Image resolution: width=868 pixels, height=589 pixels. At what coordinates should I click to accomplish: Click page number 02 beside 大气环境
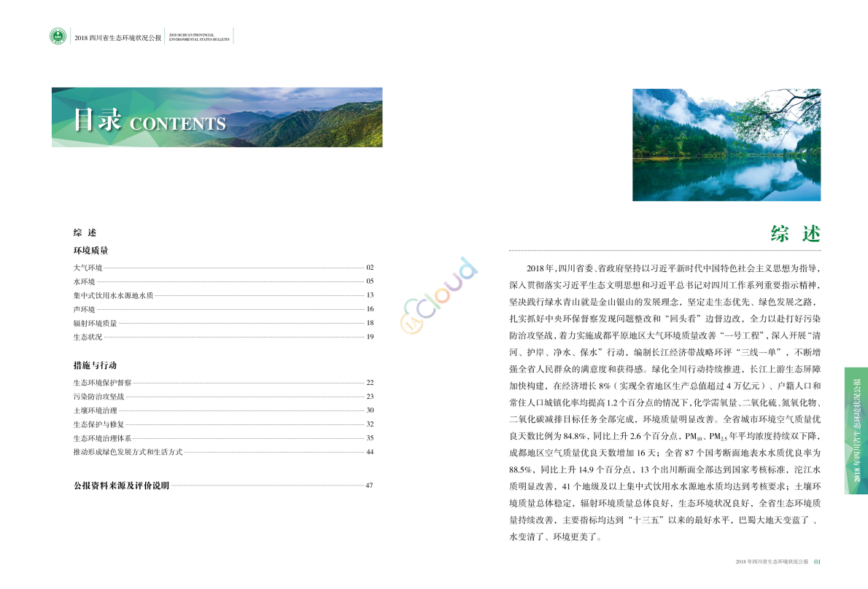pos(370,268)
